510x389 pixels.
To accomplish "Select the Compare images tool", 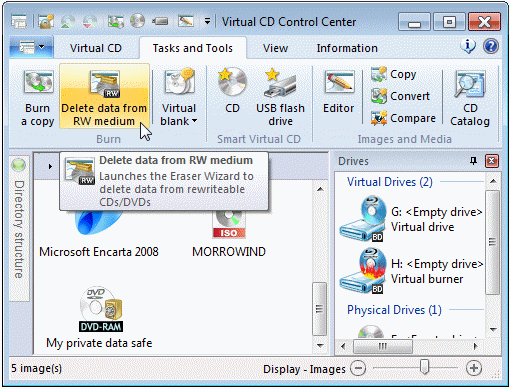I will pos(403,118).
